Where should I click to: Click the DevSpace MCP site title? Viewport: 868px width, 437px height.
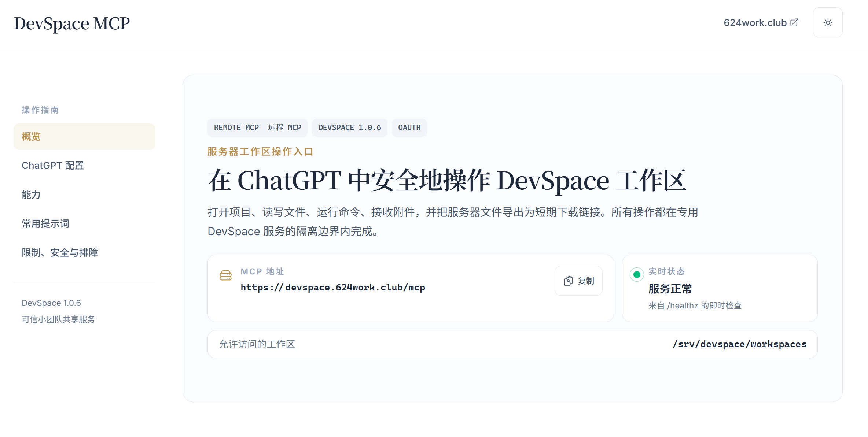(x=72, y=23)
